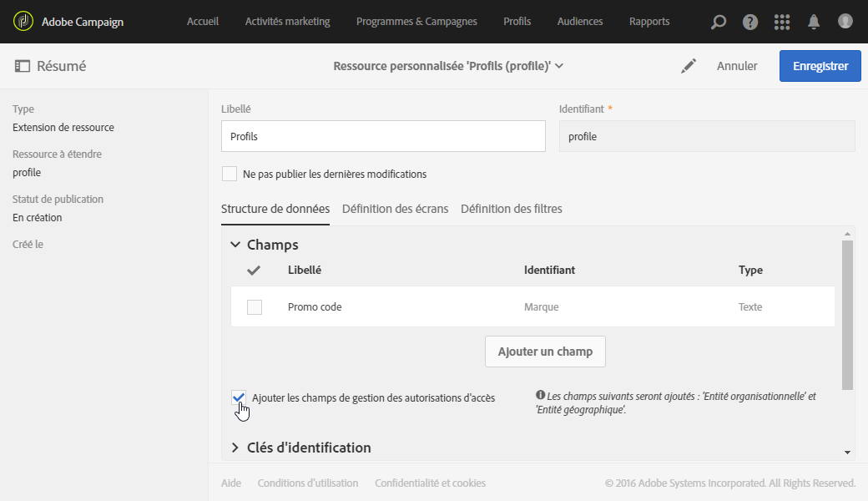Uncheck access authorization management fields checkbox
The width and height of the screenshot is (868, 501).
tap(240, 397)
